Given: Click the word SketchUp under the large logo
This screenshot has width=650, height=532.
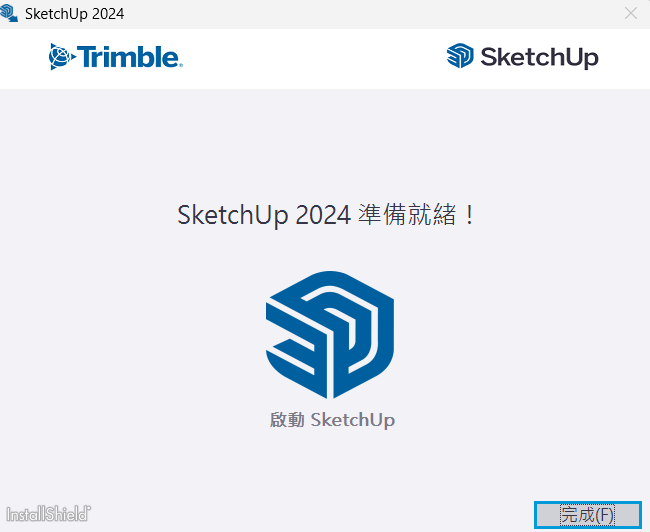Looking at the screenshot, I should tap(353, 420).
